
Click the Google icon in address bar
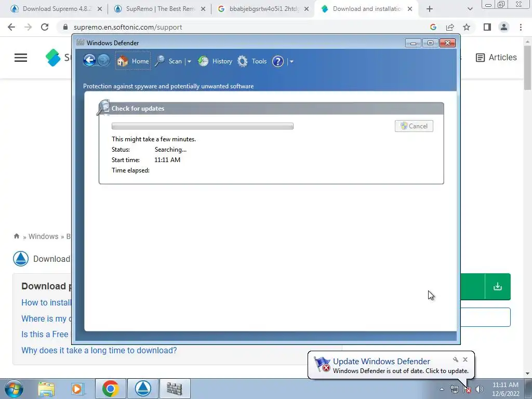pyautogui.click(x=433, y=27)
